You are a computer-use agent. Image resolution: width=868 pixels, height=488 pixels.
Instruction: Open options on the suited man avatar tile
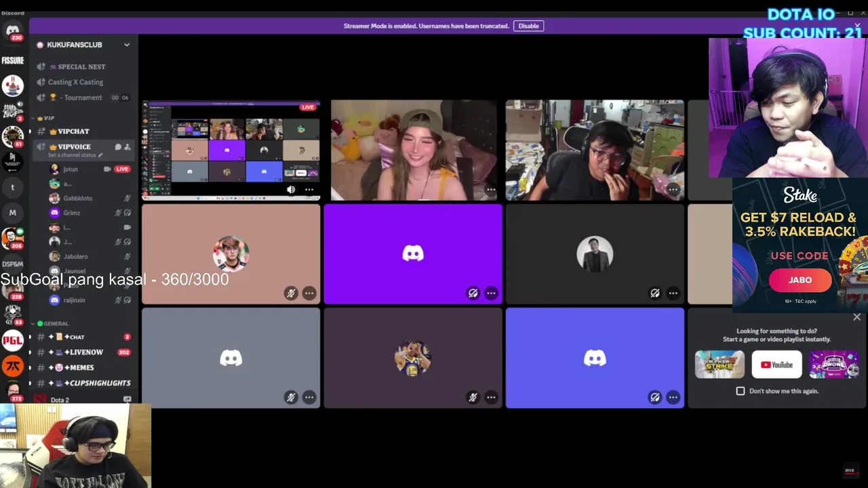click(673, 293)
